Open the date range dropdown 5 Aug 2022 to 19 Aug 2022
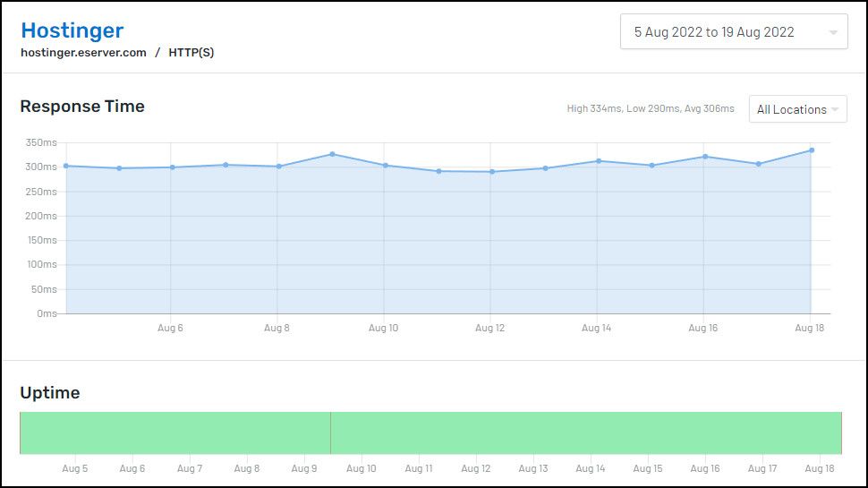This screenshot has width=868, height=488. (x=734, y=31)
